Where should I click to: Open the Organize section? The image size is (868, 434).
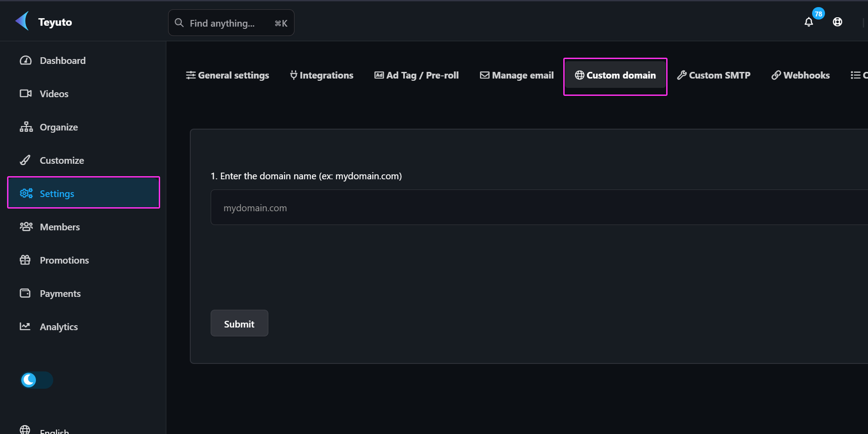pos(59,127)
